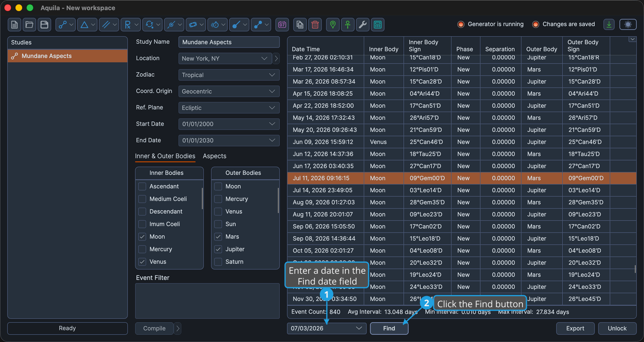Choose the parallel lines study tool
This screenshot has height=342, width=644.
tap(109, 25)
